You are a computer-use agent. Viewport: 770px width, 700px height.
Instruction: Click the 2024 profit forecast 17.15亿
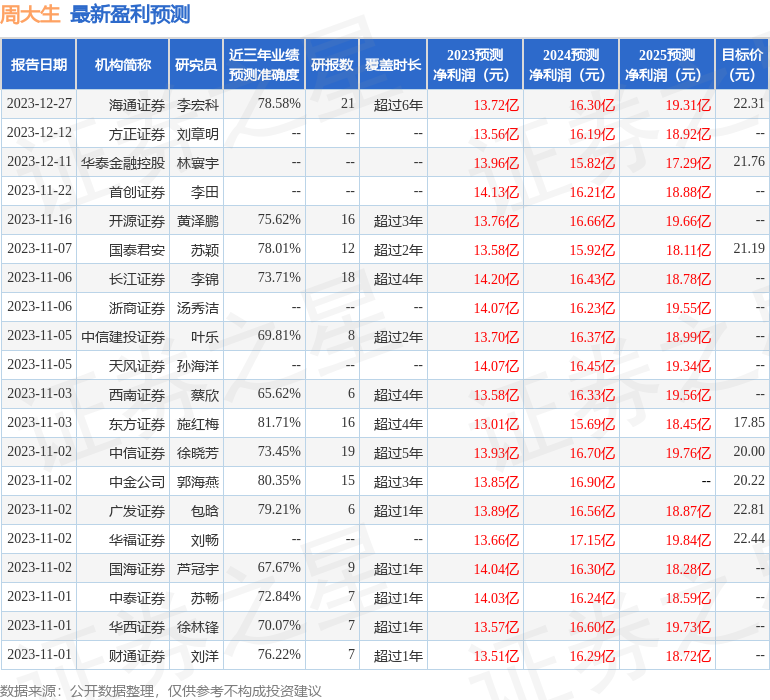pyautogui.click(x=592, y=539)
